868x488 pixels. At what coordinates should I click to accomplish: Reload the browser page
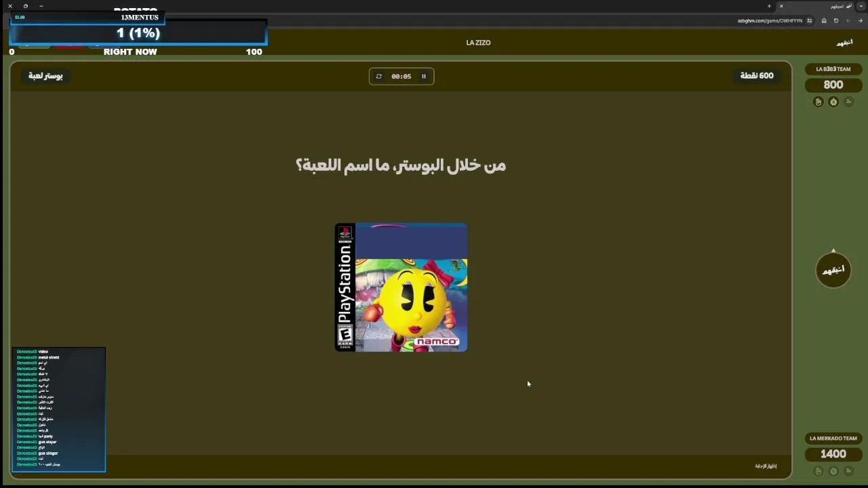tap(836, 21)
